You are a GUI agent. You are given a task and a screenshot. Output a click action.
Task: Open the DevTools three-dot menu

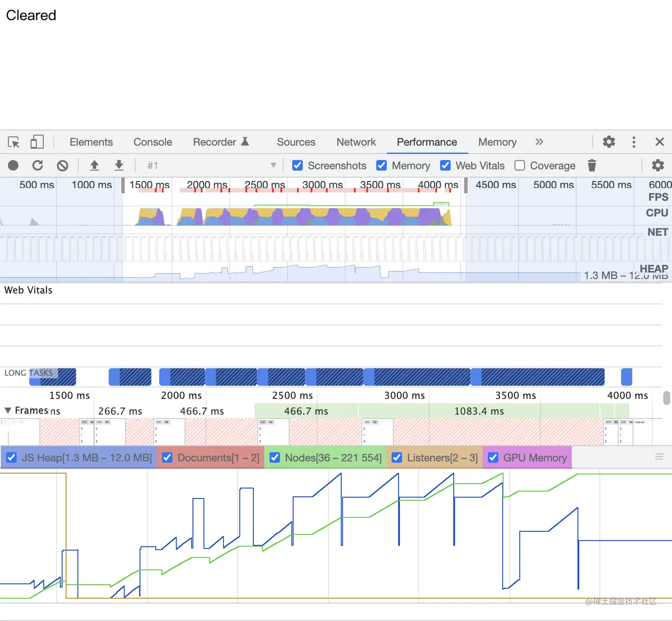634,142
